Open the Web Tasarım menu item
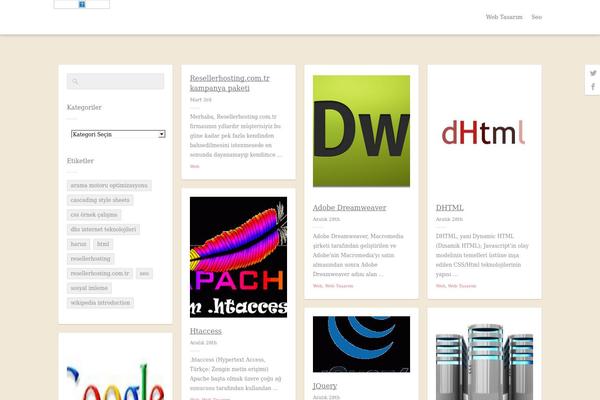 pyautogui.click(x=504, y=17)
